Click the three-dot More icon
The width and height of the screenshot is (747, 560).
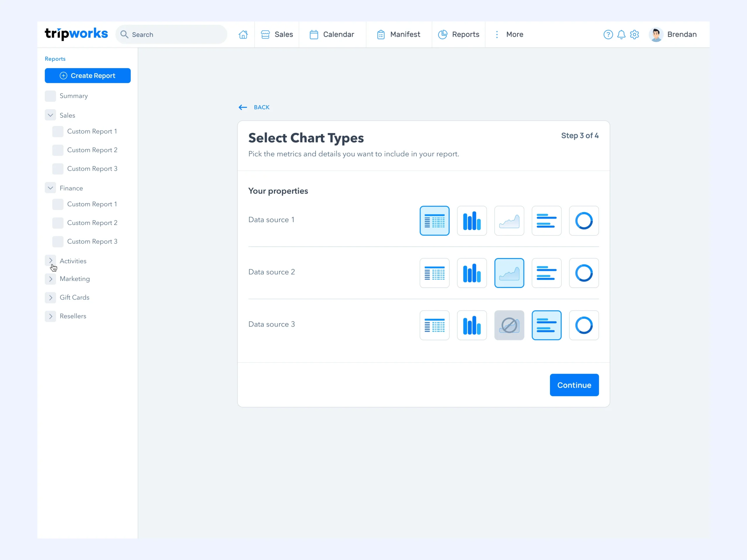pos(497,34)
